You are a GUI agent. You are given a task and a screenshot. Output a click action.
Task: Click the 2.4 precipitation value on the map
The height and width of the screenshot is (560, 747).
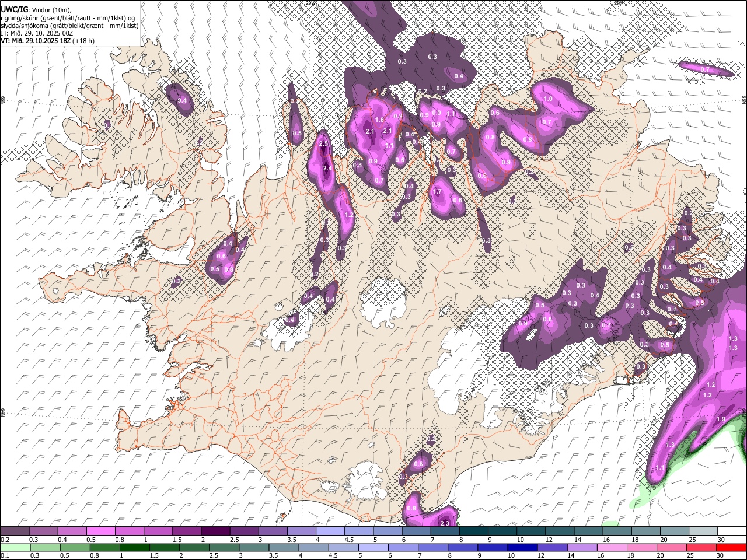click(x=327, y=169)
